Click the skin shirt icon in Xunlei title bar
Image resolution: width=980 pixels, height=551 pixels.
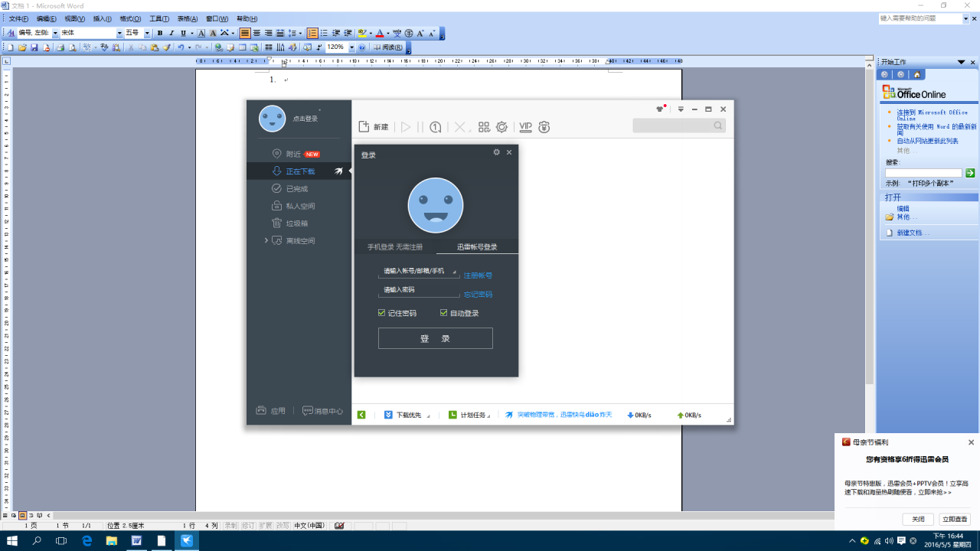coord(659,109)
